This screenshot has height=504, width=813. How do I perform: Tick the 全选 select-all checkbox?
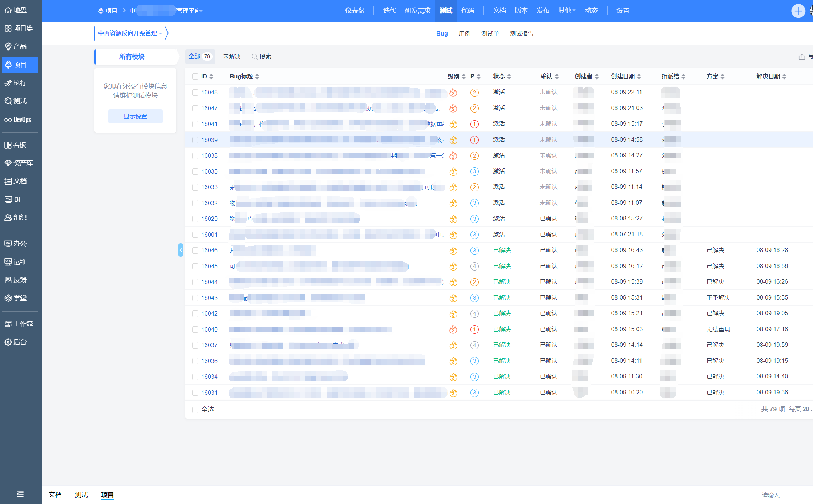coord(195,410)
